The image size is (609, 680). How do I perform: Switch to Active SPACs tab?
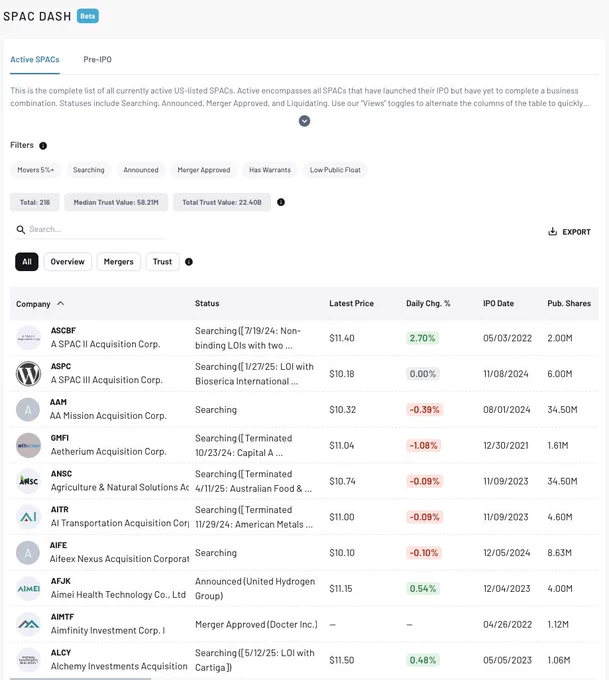click(35, 59)
